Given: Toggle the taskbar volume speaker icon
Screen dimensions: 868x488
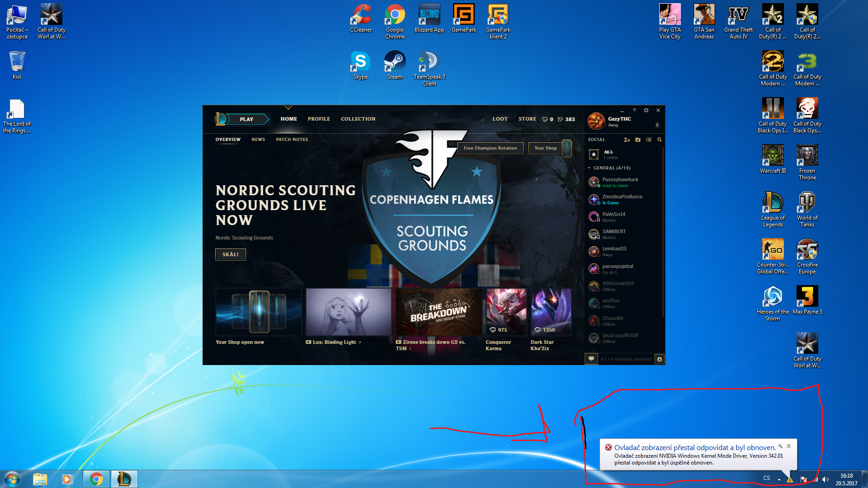Looking at the screenshot, I should tap(826, 479).
